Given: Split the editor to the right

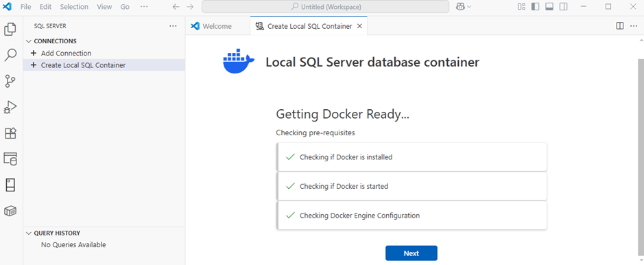Looking at the screenshot, I should (620, 26).
